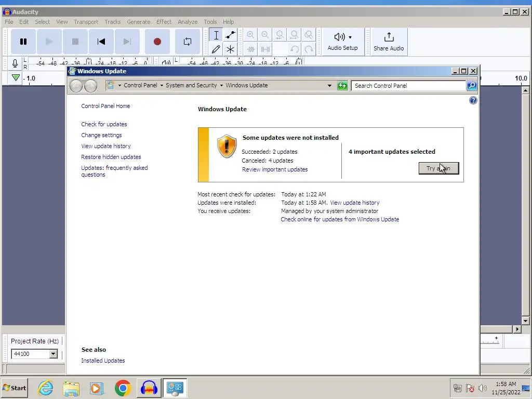Image resolution: width=532 pixels, height=399 pixels.
Task: Click the Undo icon in Audacity
Action: point(294,49)
